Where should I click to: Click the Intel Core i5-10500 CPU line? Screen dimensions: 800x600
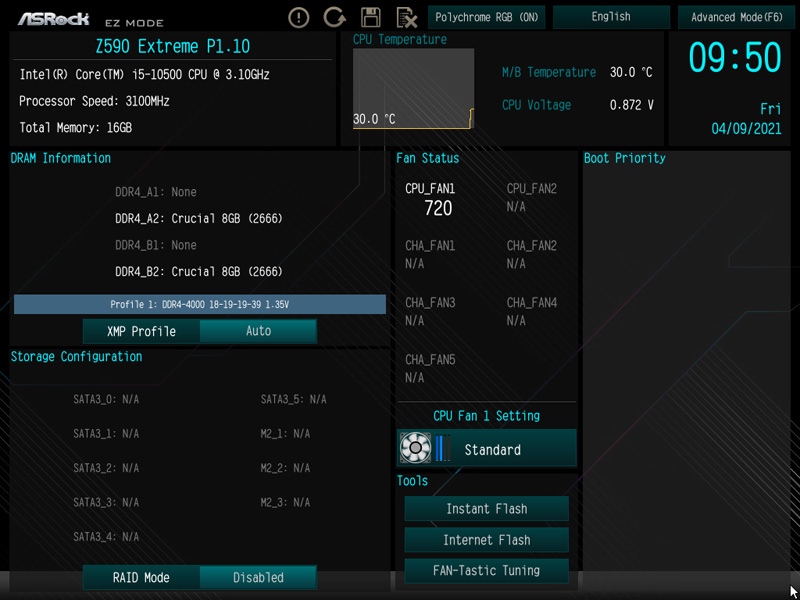(x=144, y=75)
